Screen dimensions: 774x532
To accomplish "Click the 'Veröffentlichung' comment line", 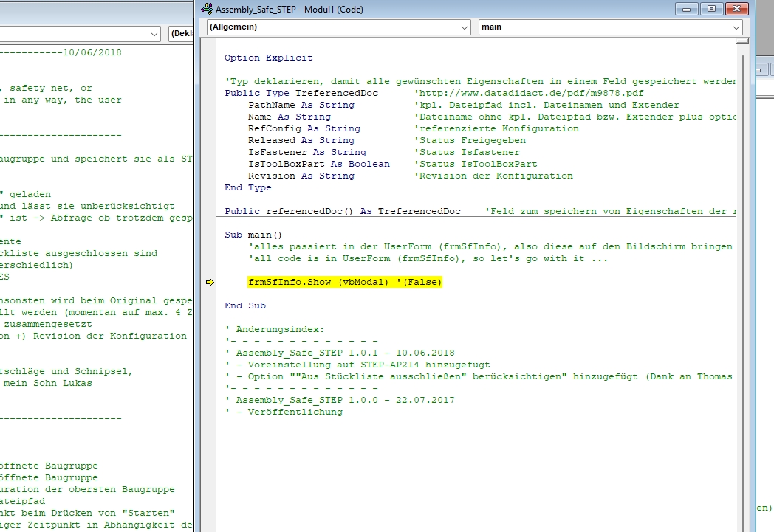I will tap(284, 412).
